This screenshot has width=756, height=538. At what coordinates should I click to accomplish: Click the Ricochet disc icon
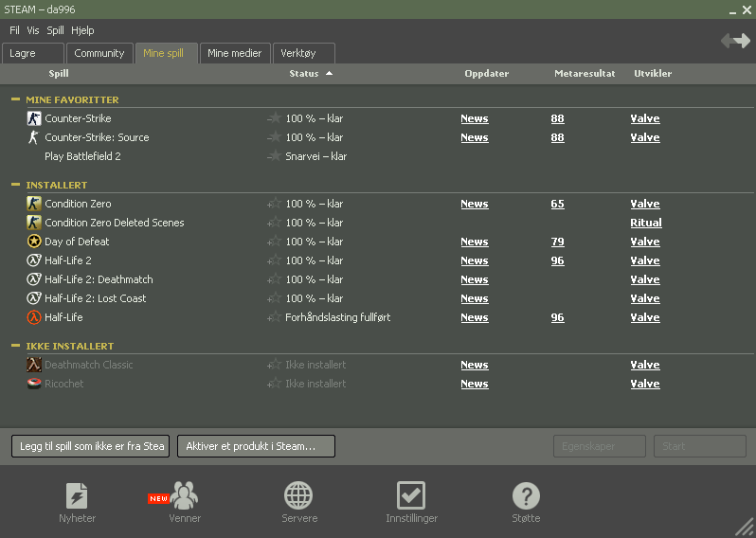pos(34,384)
